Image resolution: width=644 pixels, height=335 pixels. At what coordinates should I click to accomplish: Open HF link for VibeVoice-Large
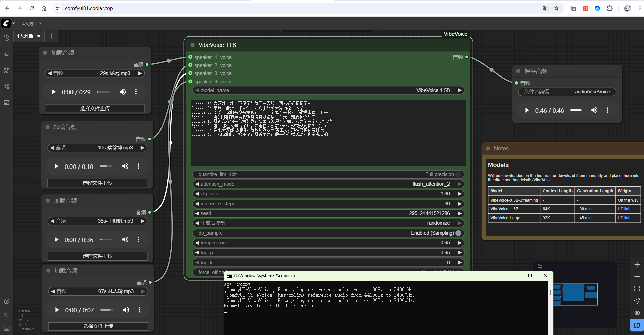coord(624,218)
